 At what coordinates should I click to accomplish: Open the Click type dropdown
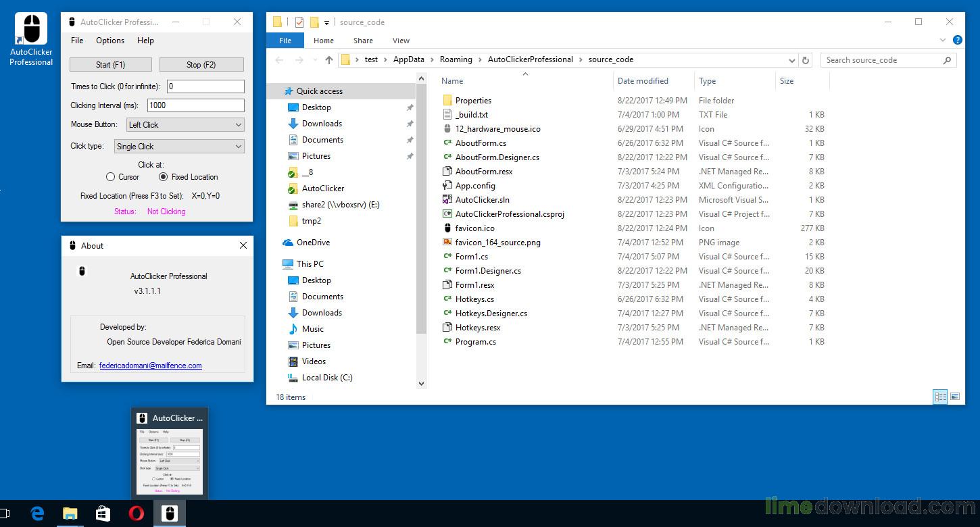click(179, 147)
